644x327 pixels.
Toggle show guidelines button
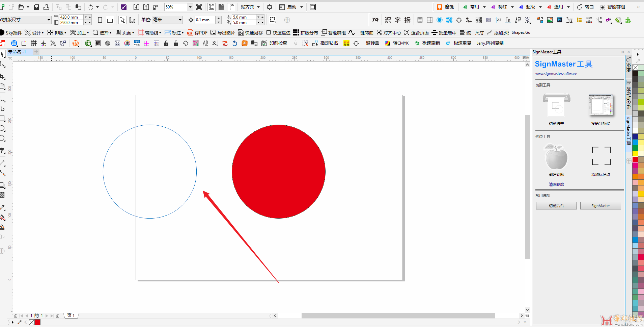[231, 7]
